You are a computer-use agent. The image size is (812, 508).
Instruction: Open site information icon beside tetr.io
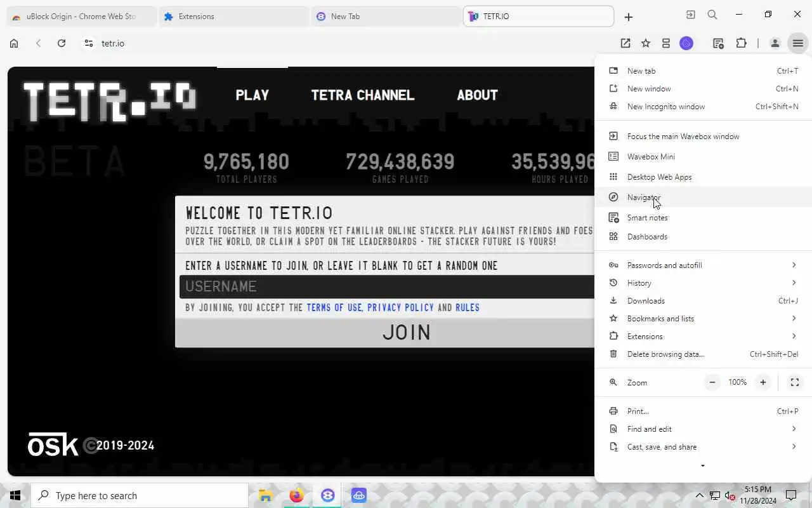coord(89,43)
